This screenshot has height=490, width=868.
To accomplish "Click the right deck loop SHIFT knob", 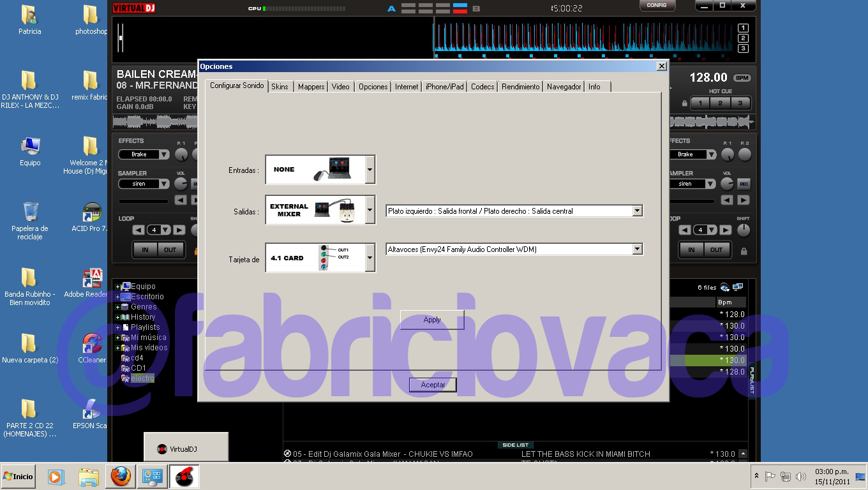I will [x=744, y=230].
